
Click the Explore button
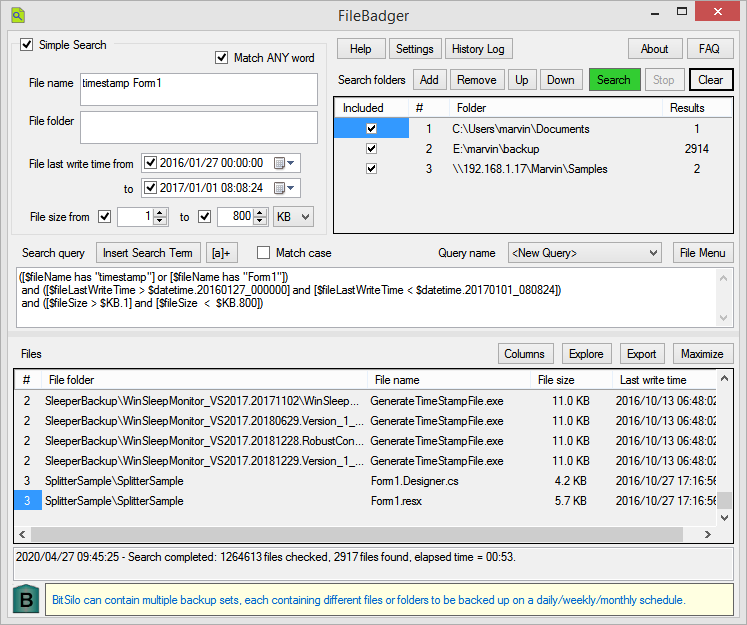(586, 354)
